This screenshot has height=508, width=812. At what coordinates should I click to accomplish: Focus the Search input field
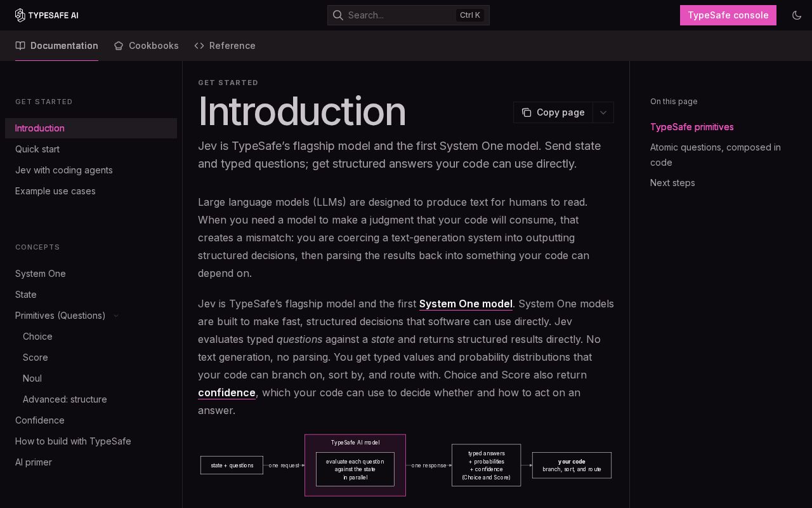click(409, 15)
